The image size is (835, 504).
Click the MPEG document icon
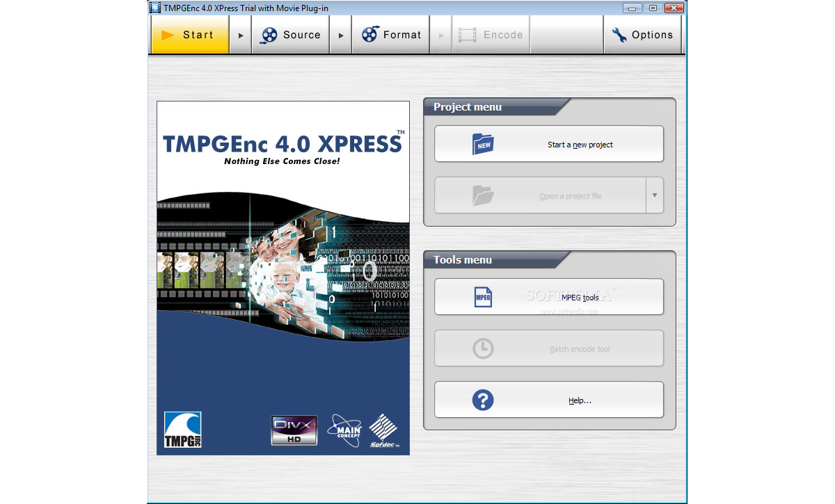[483, 297]
